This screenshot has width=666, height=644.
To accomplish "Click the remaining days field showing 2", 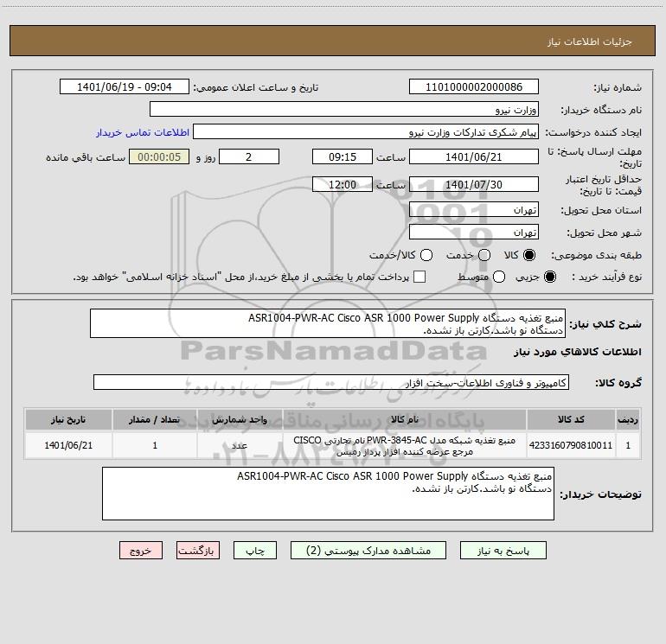I will (249, 156).
